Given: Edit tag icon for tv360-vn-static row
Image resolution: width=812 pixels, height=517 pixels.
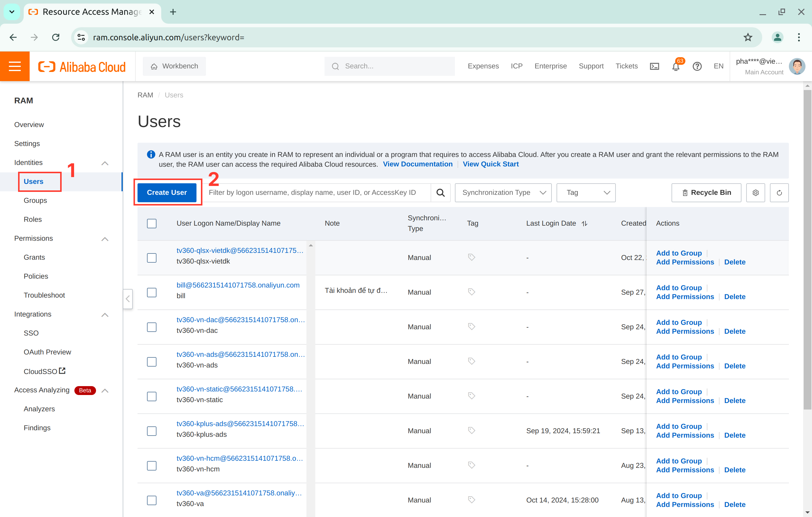Looking at the screenshot, I should click(x=471, y=396).
